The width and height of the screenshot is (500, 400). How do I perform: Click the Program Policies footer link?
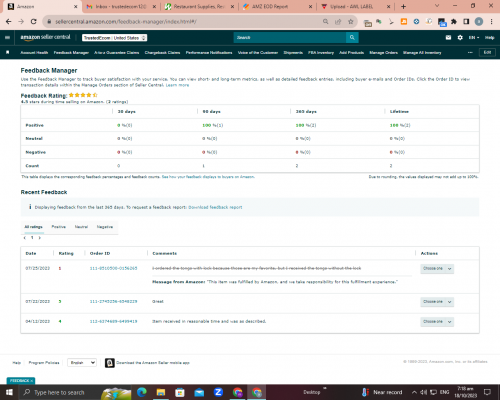pos(44,363)
